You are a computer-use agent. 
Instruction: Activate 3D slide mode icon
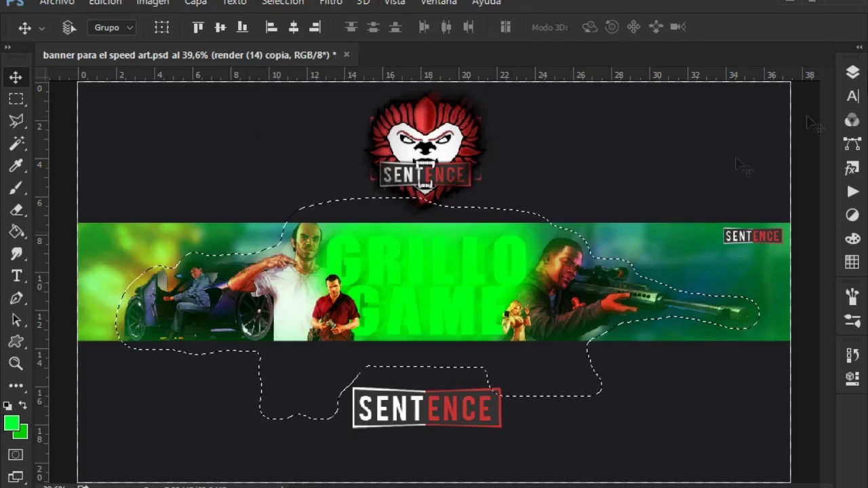656,27
